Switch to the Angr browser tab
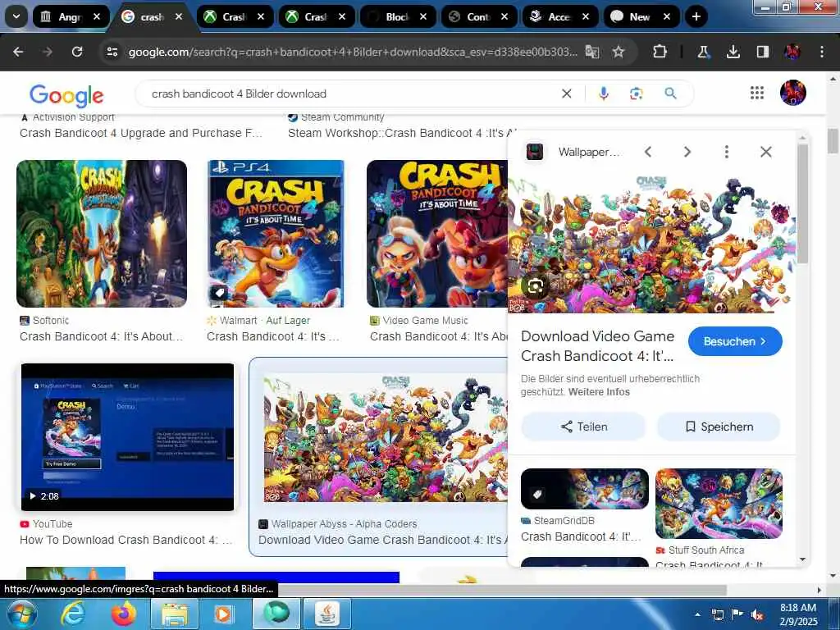 (x=70, y=16)
